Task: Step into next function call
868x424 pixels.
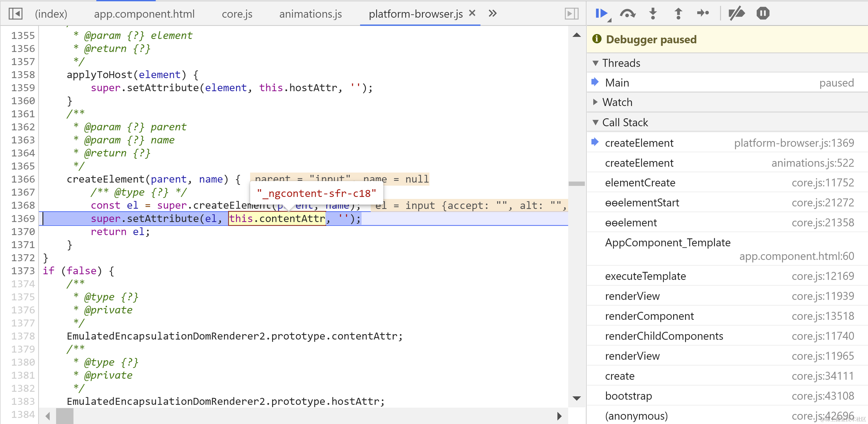Action: point(653,13)
